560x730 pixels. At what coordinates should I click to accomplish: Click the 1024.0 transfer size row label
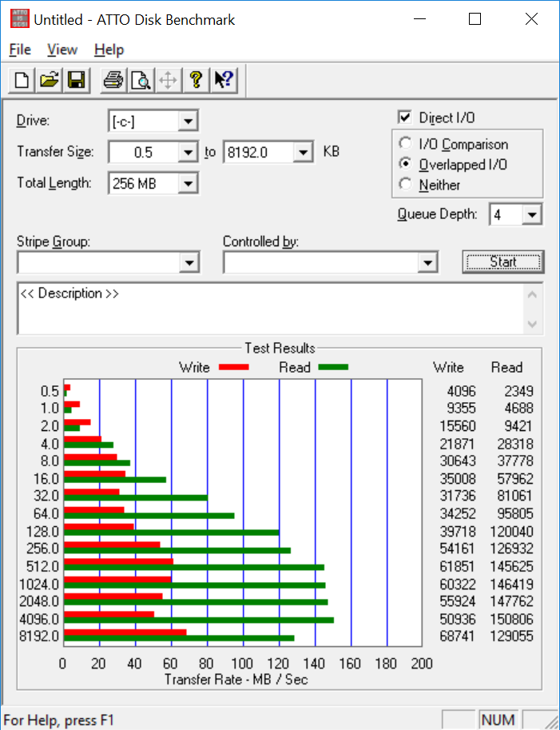pyautogui.click(x=39, y=584)
